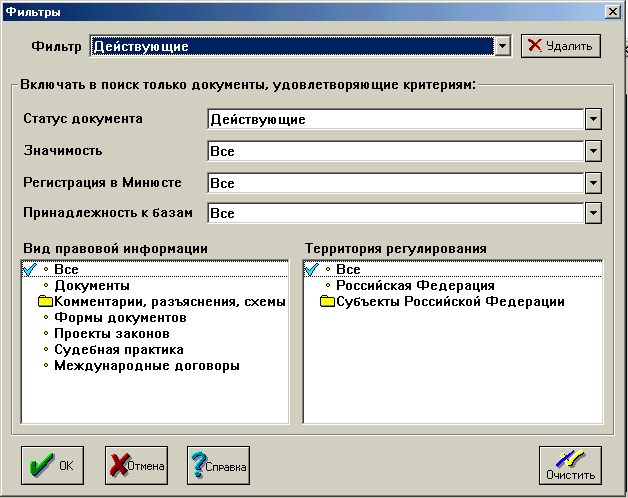Select Российская Федерация in territory list

[x=415, y=286]
